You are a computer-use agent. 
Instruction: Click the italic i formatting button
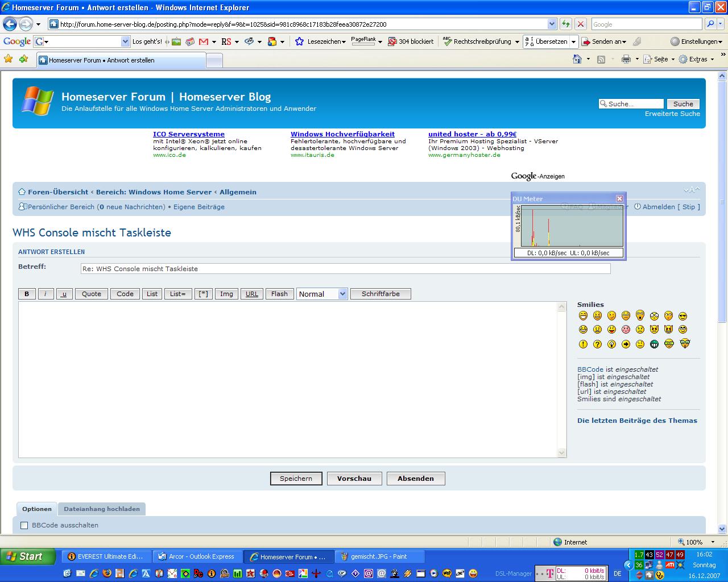coord(45,294)
